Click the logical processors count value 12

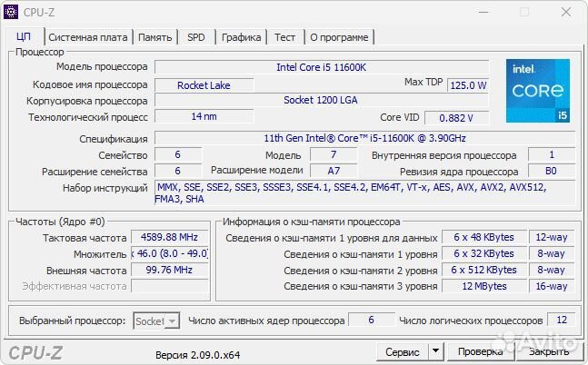[562, 320]
